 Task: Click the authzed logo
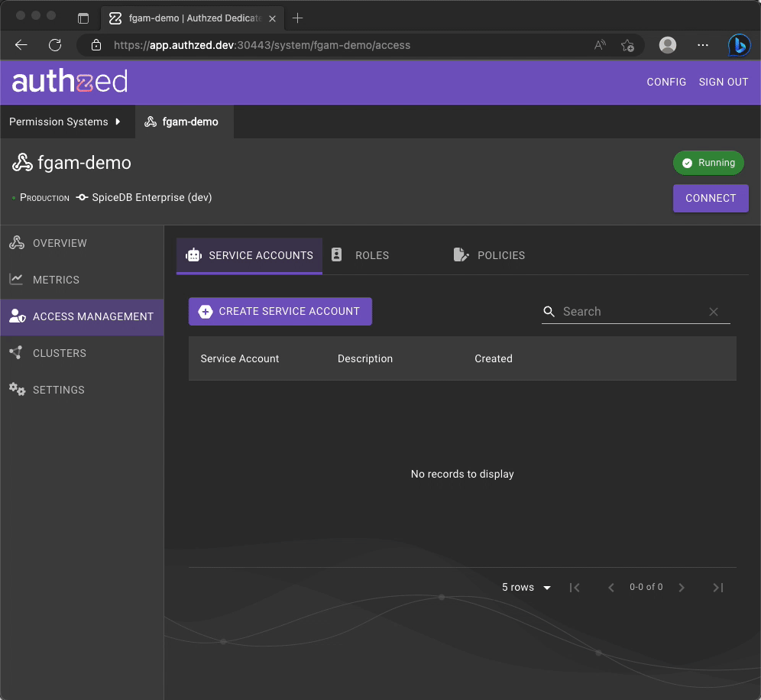(x=69, y=82)
